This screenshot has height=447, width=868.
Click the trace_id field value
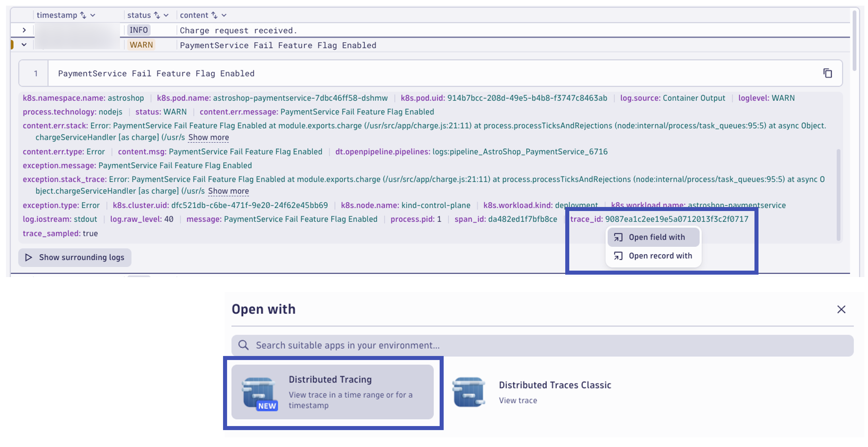(x=677, y=219)
